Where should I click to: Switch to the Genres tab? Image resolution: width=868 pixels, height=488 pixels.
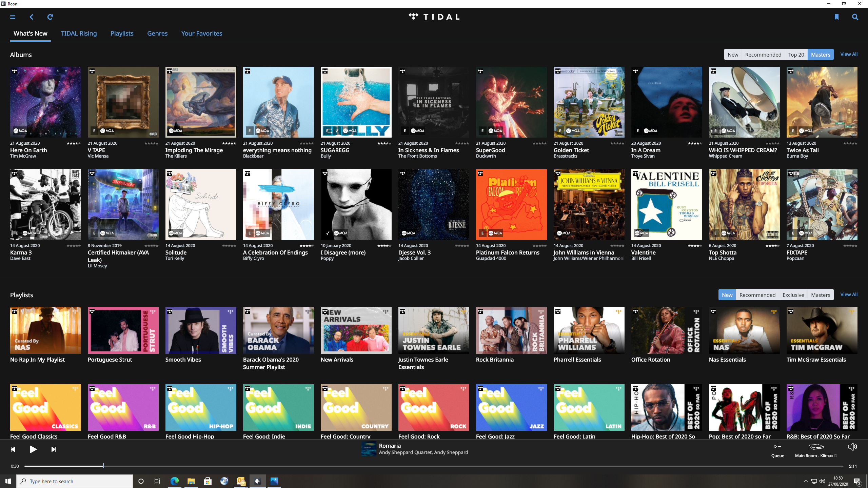(x=157, y=33)
